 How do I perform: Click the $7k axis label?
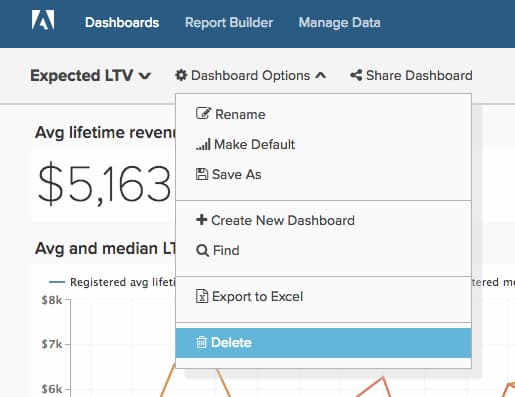(x=52, y=344)
